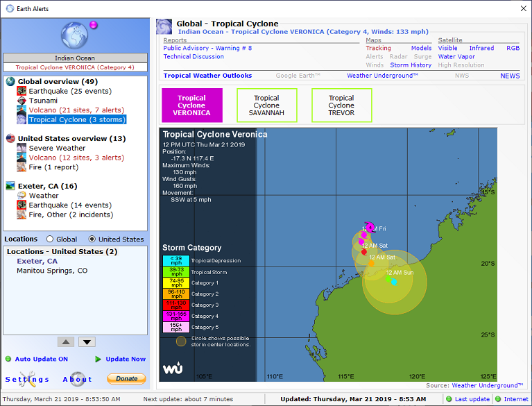Open the Tracking map
Viewport: 532px width, 406px height.
378,48
